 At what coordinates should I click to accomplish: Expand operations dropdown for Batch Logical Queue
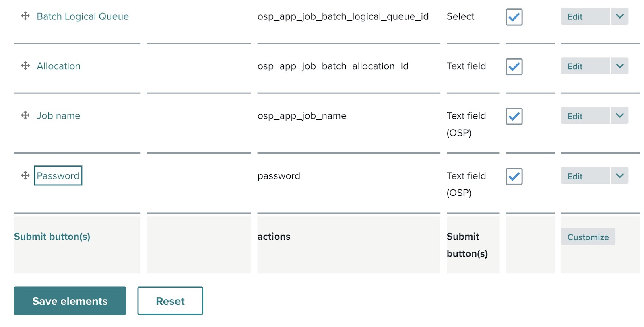619,16
